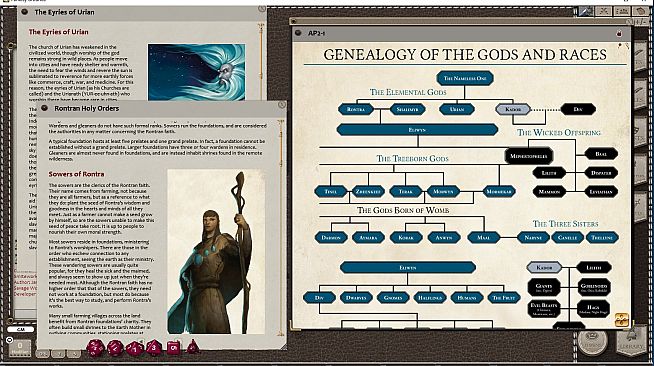This screenshot has width=654, height=366.
Task: Roll the square d6 die
Action: coord(174,347)
